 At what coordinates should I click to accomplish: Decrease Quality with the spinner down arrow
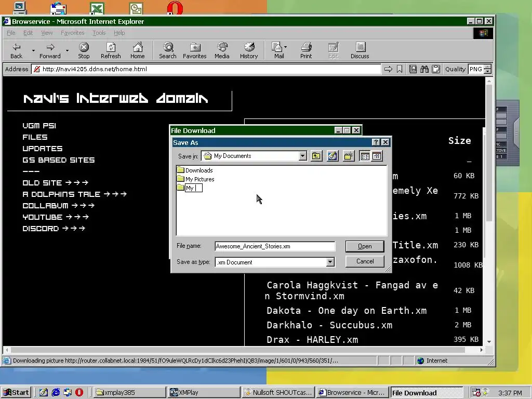pyautogui.click(x=487, y=71)
